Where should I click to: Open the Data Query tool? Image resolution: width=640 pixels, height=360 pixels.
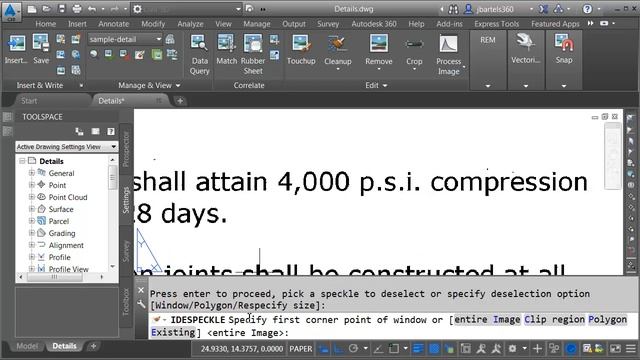tap(199, 54)
